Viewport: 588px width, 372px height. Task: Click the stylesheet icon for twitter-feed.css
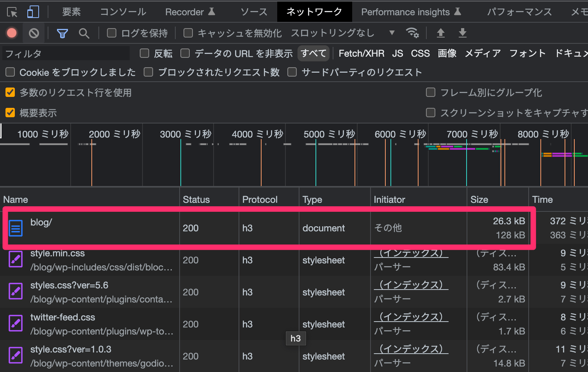[16, 324]
